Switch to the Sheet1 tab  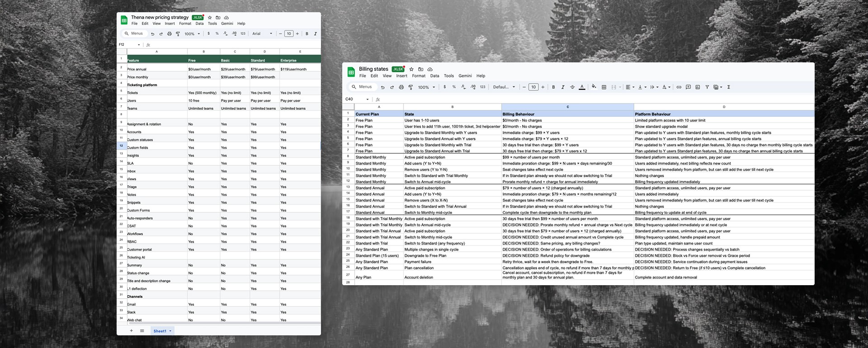click(160, 331)
